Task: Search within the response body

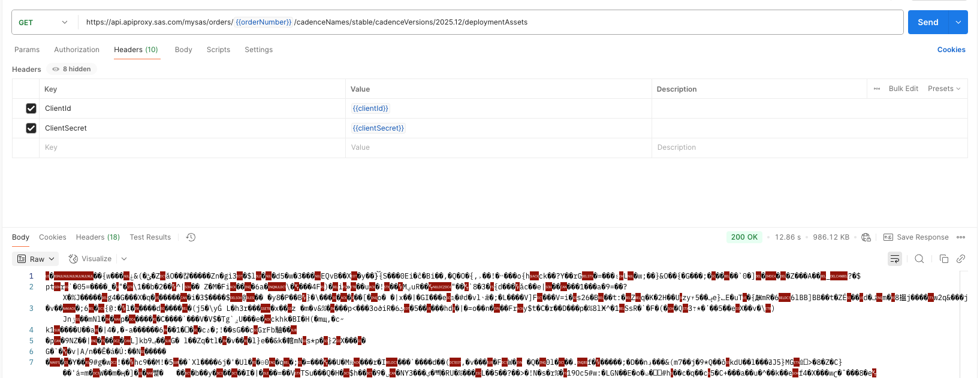Action: click(919, 259)
